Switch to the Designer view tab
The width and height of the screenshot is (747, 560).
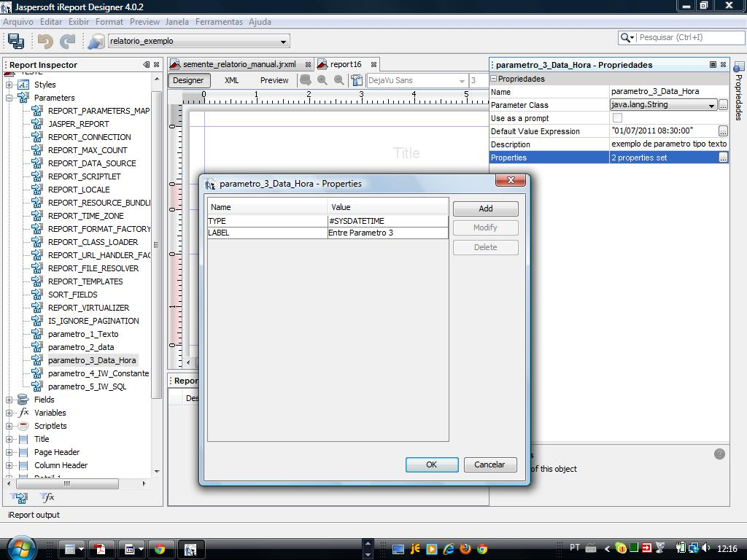[188, 80]
